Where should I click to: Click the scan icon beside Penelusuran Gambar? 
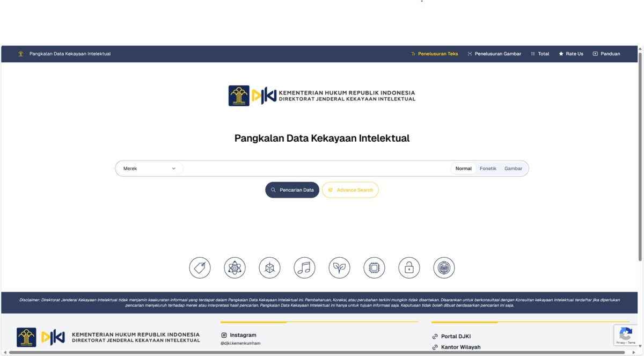click(470, 54)
